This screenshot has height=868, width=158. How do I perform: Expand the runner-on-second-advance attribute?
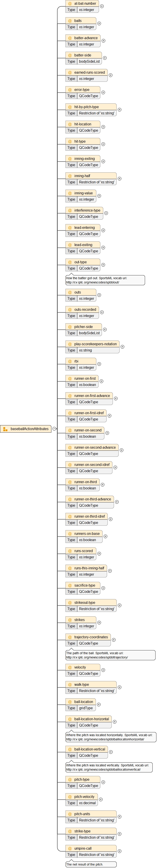point(121,450)
